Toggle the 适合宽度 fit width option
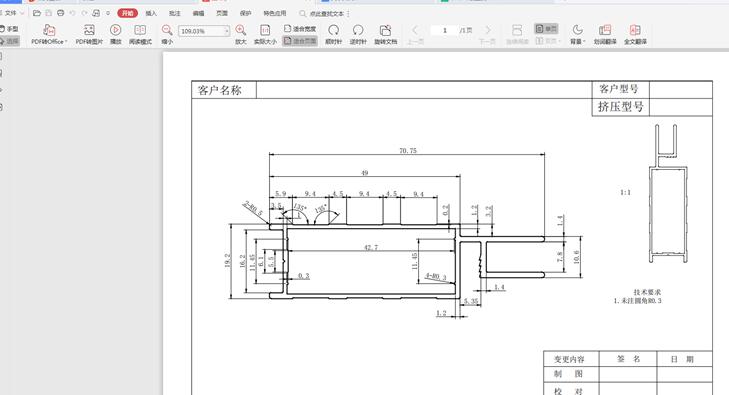Image resolution: width=729 pixels, height=395 pixels. pos(300,29)
